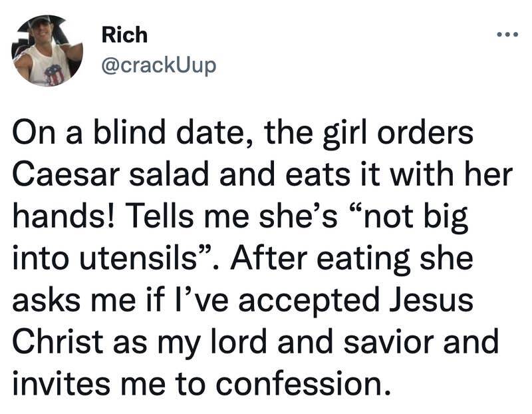Click the word "Tells" in the tweet
Viewport: 532px width, 414px height.
158,218
